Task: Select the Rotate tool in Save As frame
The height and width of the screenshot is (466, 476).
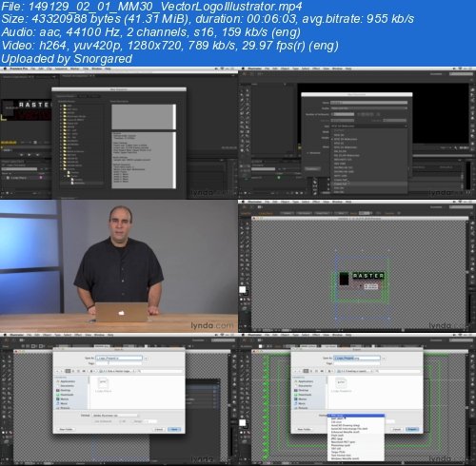Action: click(4, 385)
